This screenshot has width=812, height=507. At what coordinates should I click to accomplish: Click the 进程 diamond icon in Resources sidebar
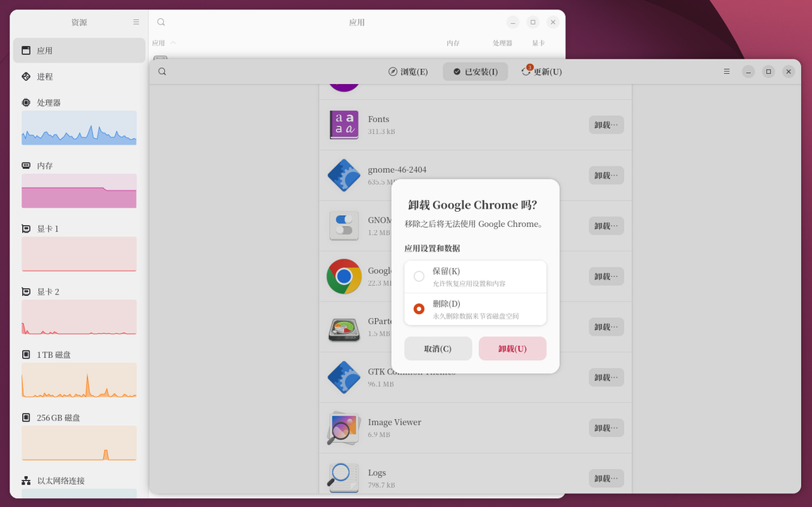coord(26,77)
